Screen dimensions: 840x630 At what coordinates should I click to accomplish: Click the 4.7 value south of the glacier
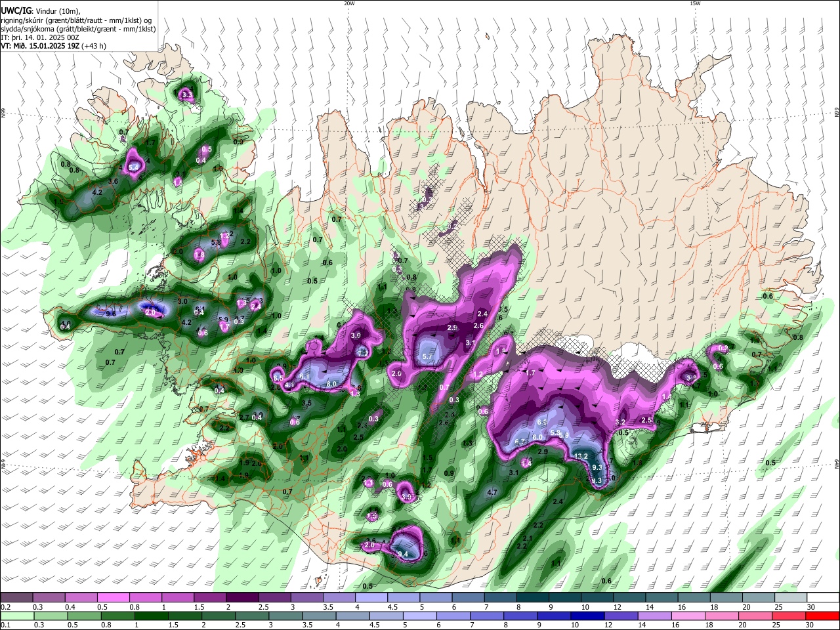click(493, 492)
